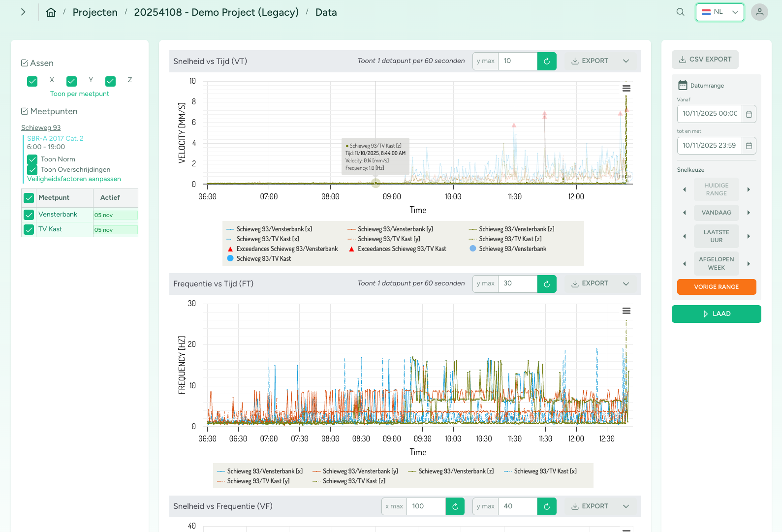Open the user profile avatar

click(759, 12)
